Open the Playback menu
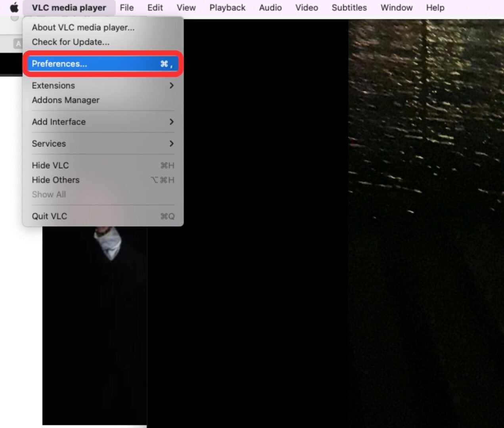Viewport: 504px width, 428px height. click(227, 8)
